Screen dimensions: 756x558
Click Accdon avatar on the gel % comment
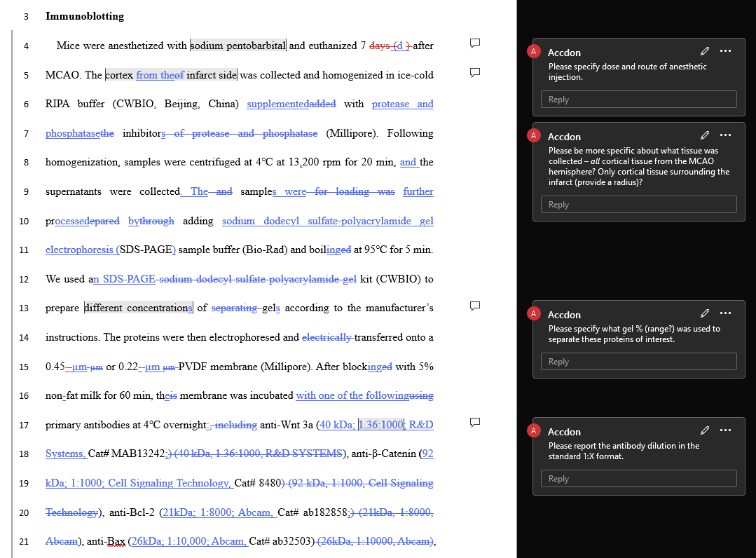pos(534,314)
